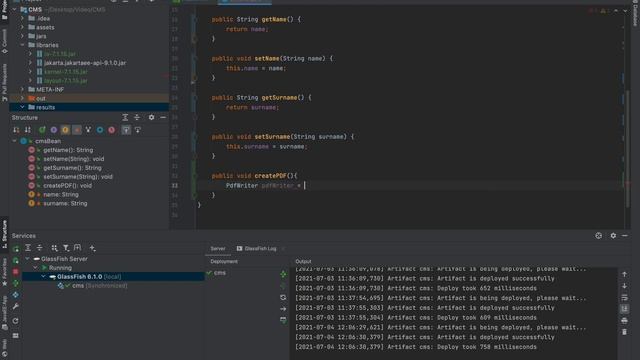Select surname: String field in Structure
The image size is (640, 360).
click(65, 203)
